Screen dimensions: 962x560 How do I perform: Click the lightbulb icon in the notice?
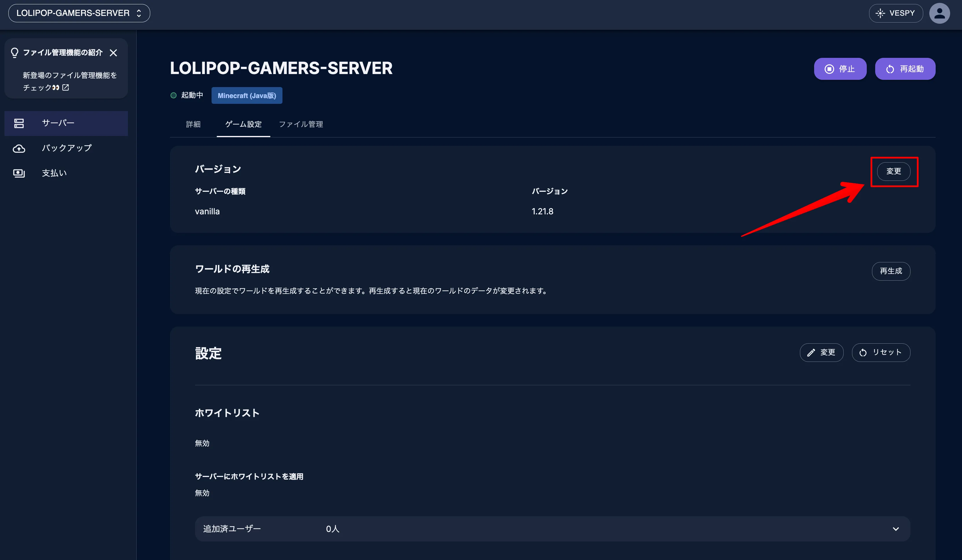point(14,53)
